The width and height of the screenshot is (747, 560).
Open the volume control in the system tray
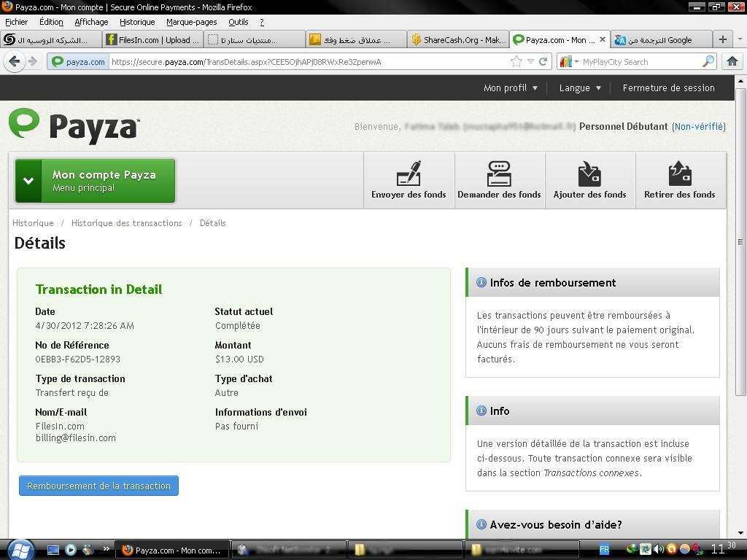(x=659, y=550)
